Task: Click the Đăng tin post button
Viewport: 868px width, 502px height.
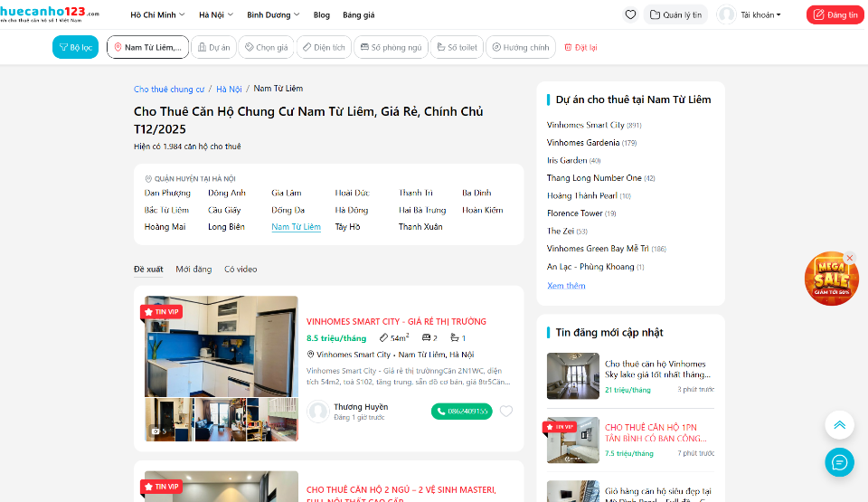Action: 835,14
